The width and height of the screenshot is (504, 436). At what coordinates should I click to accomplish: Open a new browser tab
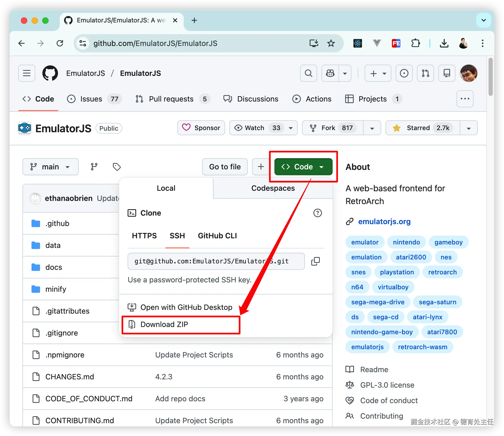pyautogui.click(x=194, y=20)
